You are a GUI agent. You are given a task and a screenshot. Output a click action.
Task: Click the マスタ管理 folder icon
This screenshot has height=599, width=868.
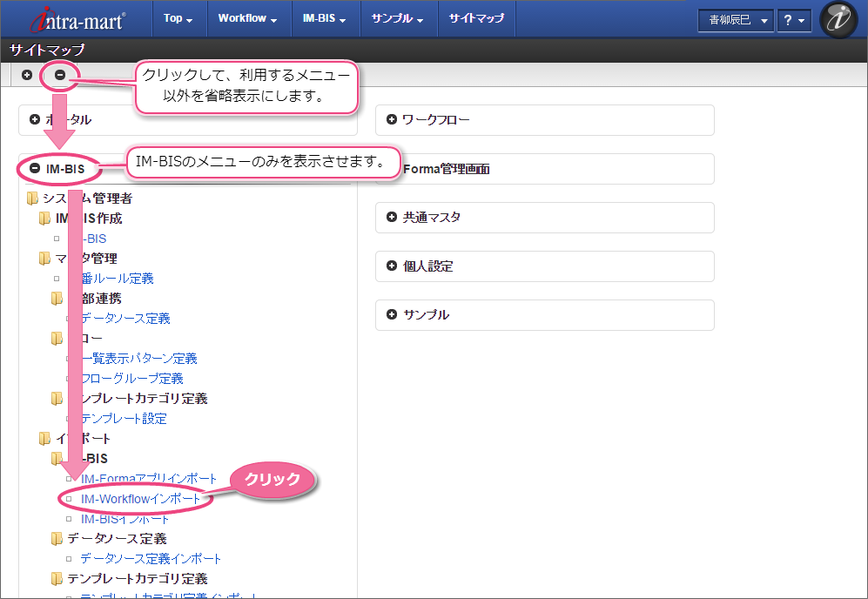point(45,258)
